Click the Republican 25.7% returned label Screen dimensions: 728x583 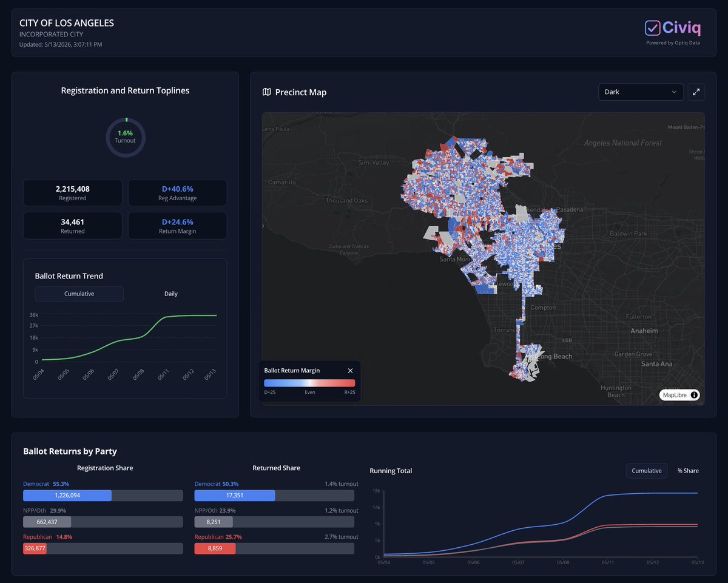coord(218,537)
